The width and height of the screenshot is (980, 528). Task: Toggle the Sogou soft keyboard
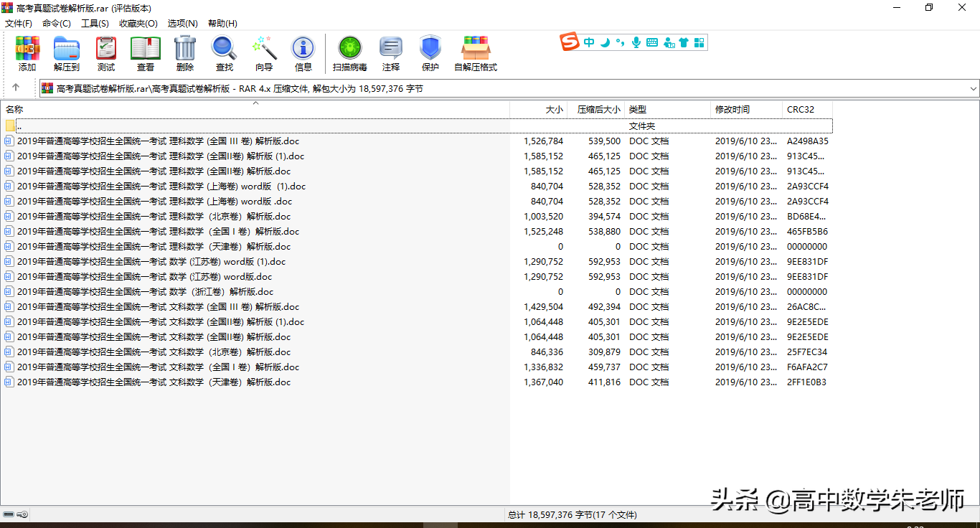[651, 42]
